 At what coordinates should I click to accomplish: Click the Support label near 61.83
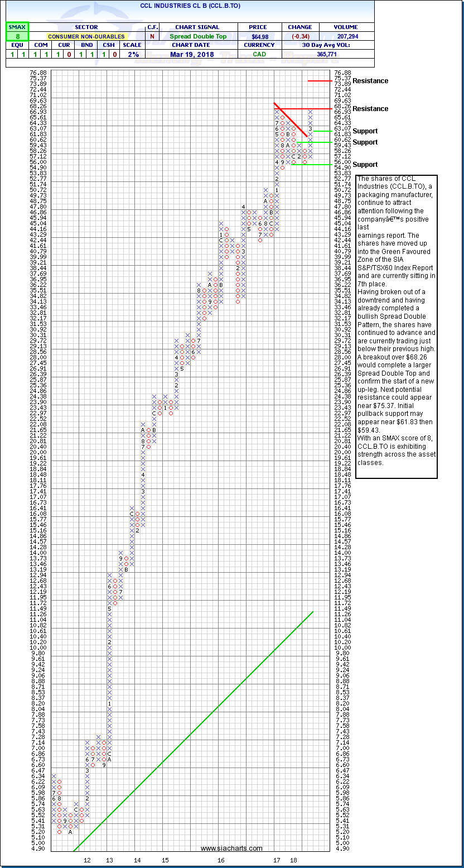click(365, 131)
